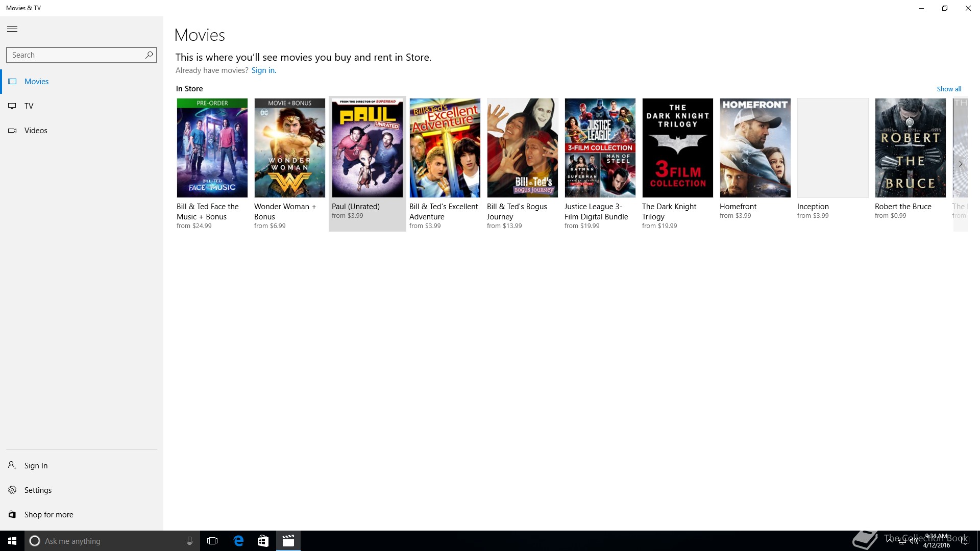Click the Movies & TV taskbar icon
The image size is (980, 551).
(288, 541)
